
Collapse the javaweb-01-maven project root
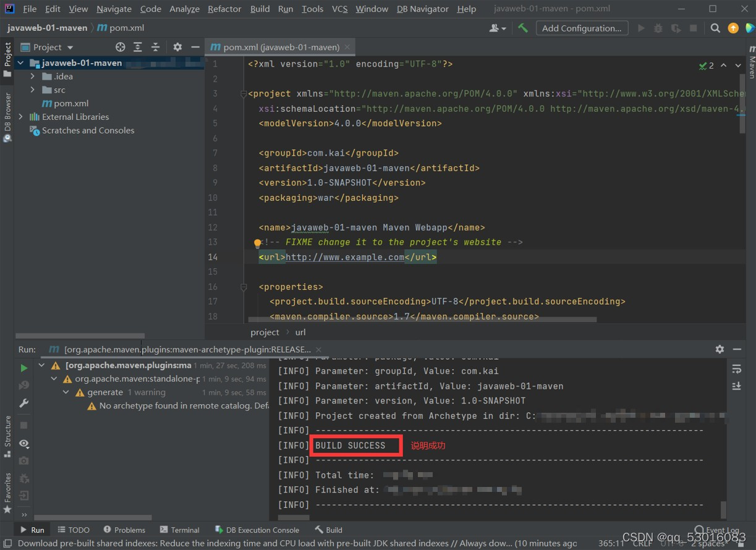21,63
